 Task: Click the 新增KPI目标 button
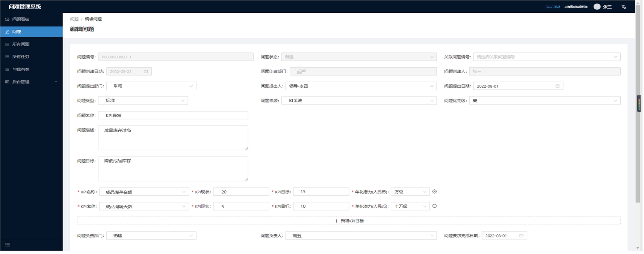[x=349, y=221]
